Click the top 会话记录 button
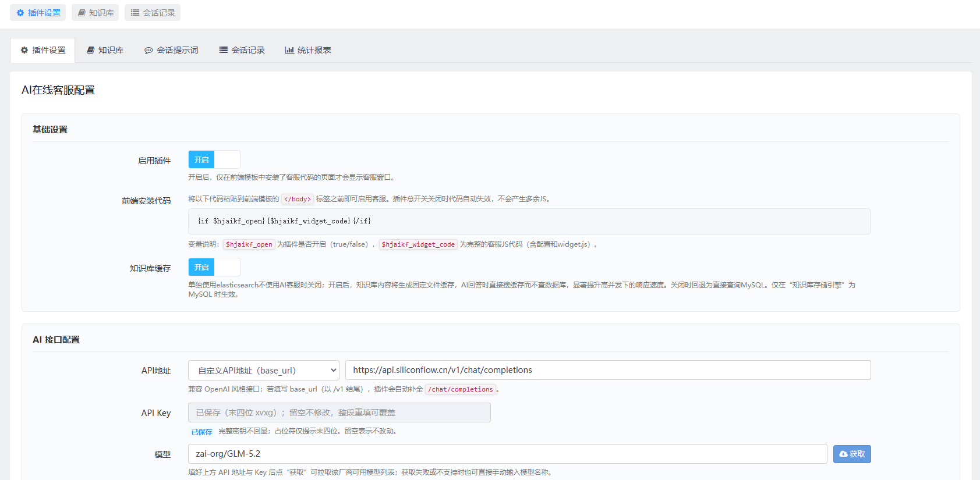 click(x=153, y=13)
